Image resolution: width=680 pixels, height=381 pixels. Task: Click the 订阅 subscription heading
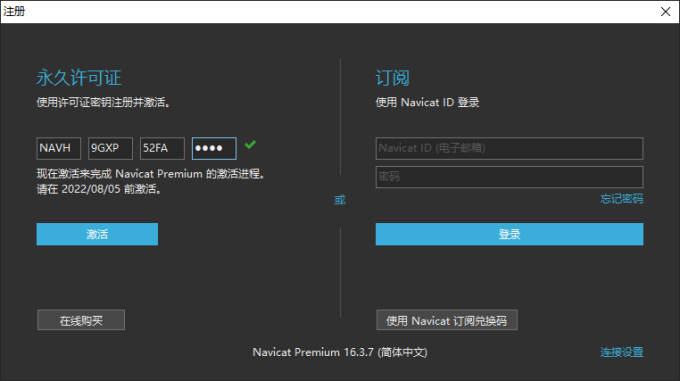click(x=392, y=78)
